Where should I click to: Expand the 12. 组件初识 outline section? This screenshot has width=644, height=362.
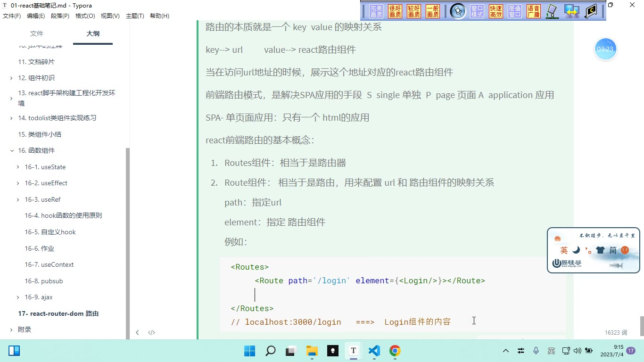(11, 78)
